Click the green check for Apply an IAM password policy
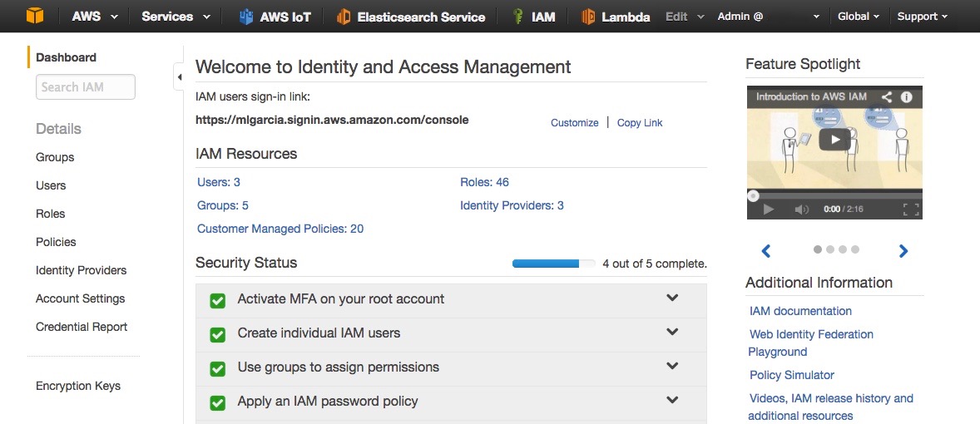980x424 pixels. click(218, 402)
